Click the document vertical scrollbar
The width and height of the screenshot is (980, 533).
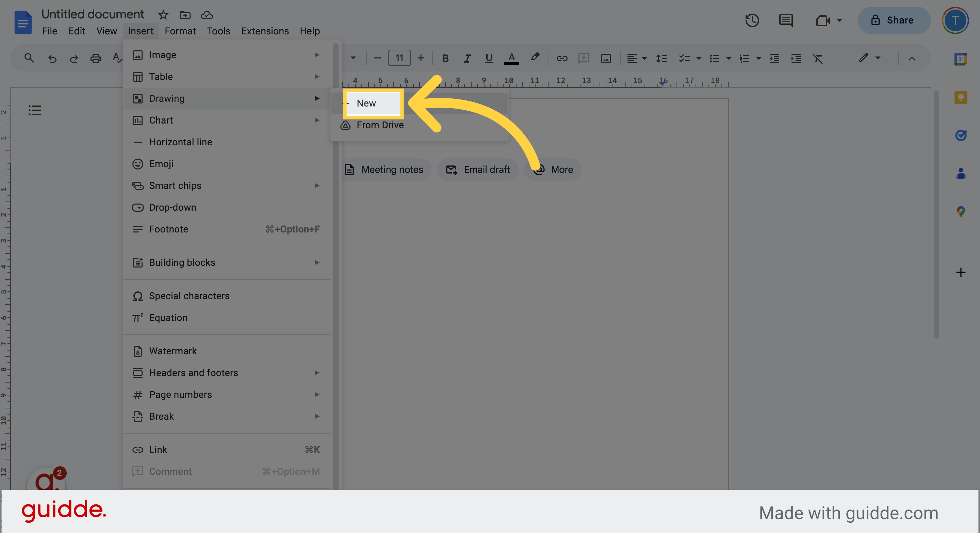coord(936,214)
